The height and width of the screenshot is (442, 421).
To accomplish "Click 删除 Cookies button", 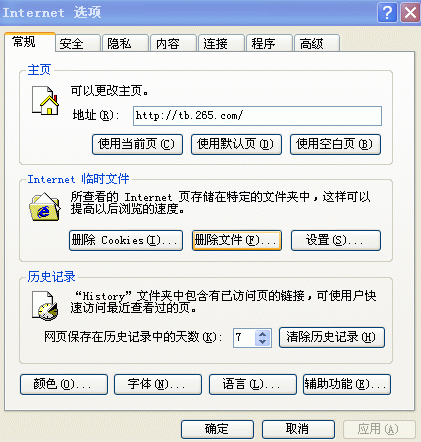I will point(126,240).
